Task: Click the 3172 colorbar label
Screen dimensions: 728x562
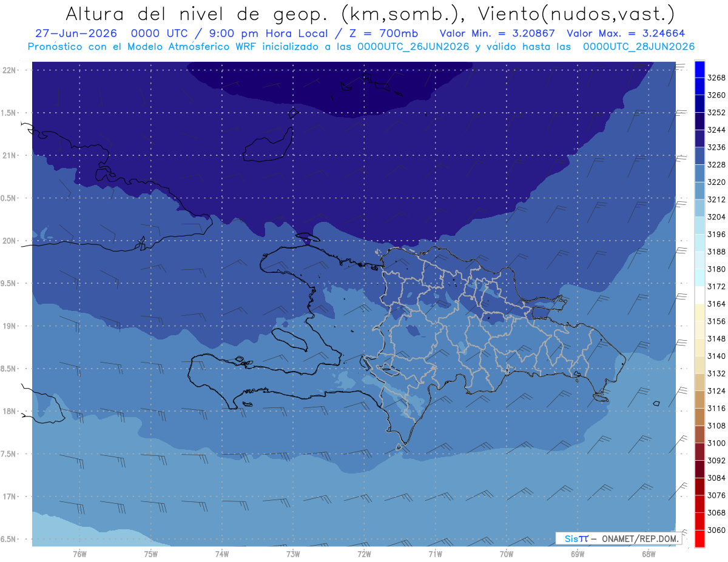Action: (716, 286)
